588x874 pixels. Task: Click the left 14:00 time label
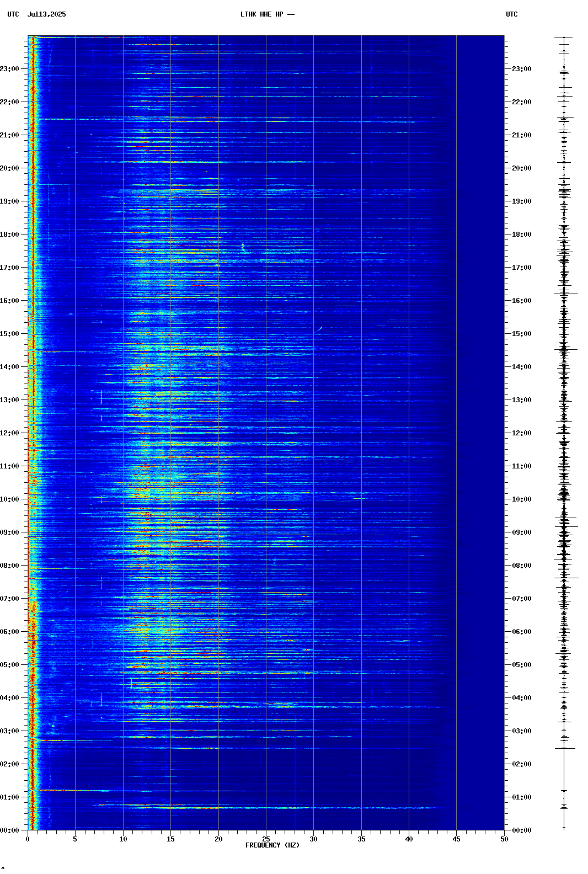pos(9,367)
